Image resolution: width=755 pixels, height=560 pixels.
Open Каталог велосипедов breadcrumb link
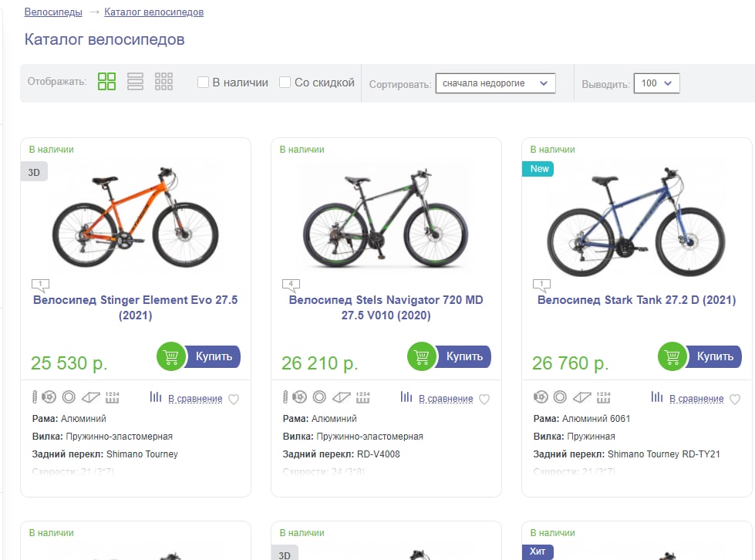(154, 12)
